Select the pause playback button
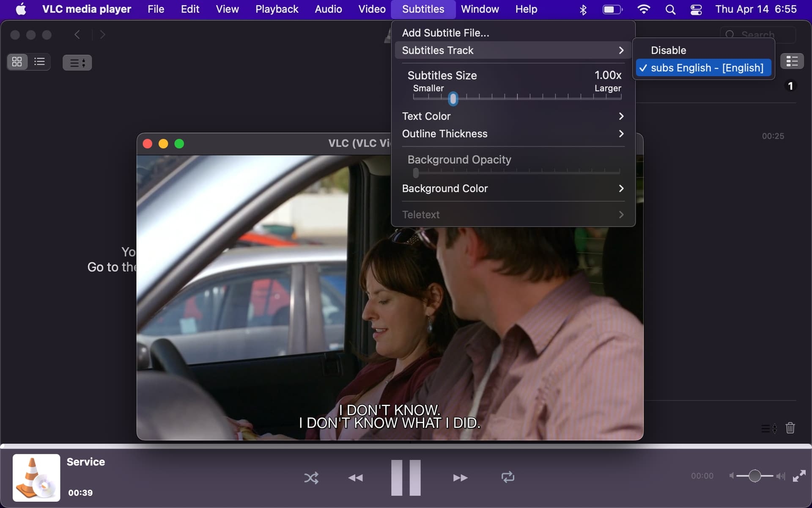Screen dimensions: 812x508 coord(405,478)
